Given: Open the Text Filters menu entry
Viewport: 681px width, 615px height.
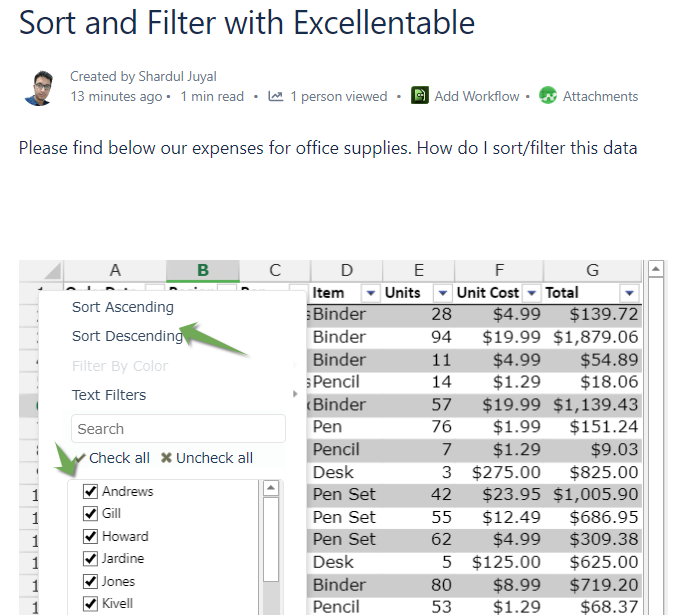Looking at the screenshot, I should click(x=109, y=395).
